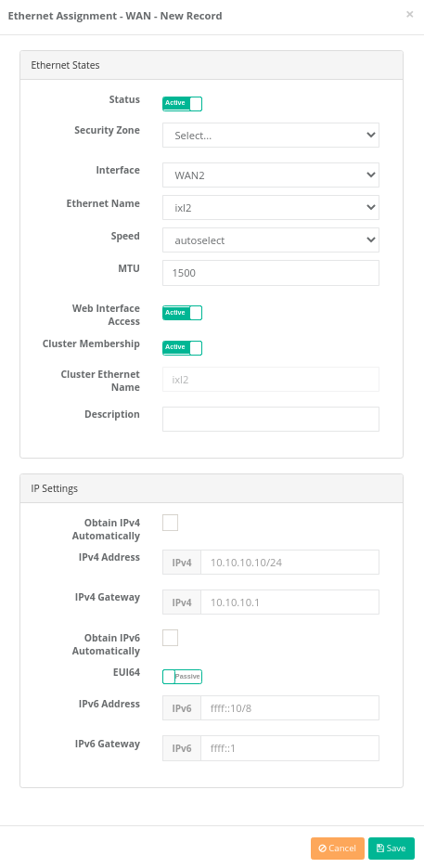The width and height of the screenshot is (424, 868).
Task: Open Ethernet Name ixl2 dropdown
Action: (271, 208)
